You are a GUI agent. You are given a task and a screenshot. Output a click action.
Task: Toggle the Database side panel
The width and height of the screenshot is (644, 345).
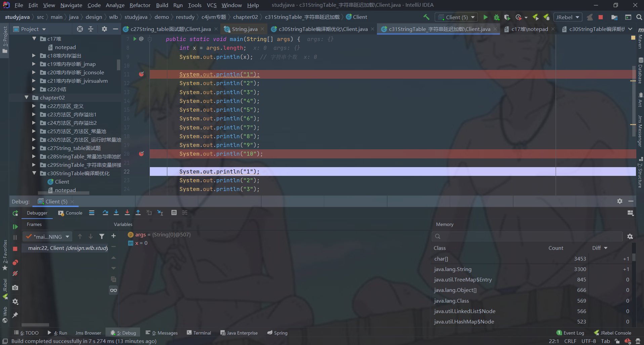[640, 71]
